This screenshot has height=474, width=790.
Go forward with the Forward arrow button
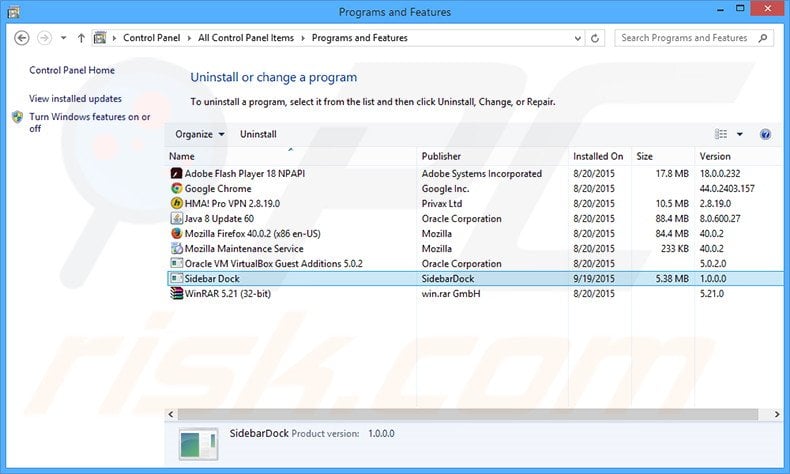coord(44,38)
